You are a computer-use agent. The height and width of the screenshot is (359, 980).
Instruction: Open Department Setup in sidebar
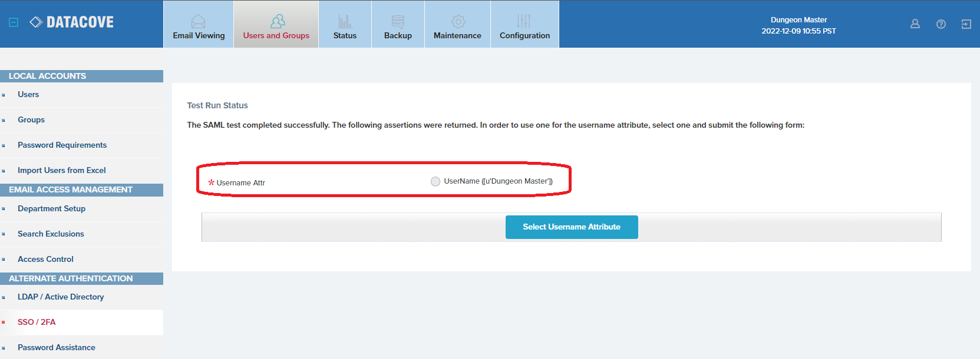(x=51, y=209)
